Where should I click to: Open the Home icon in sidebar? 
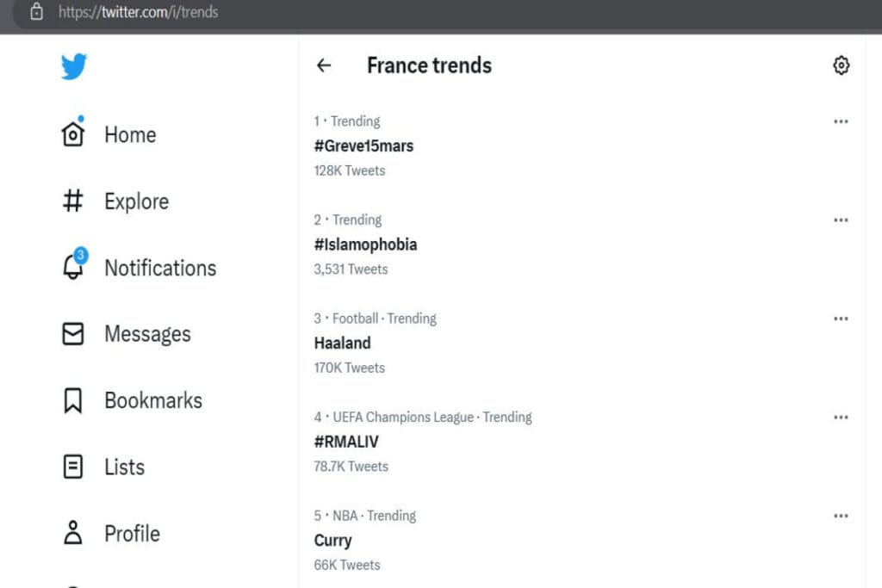click(73, 133)
